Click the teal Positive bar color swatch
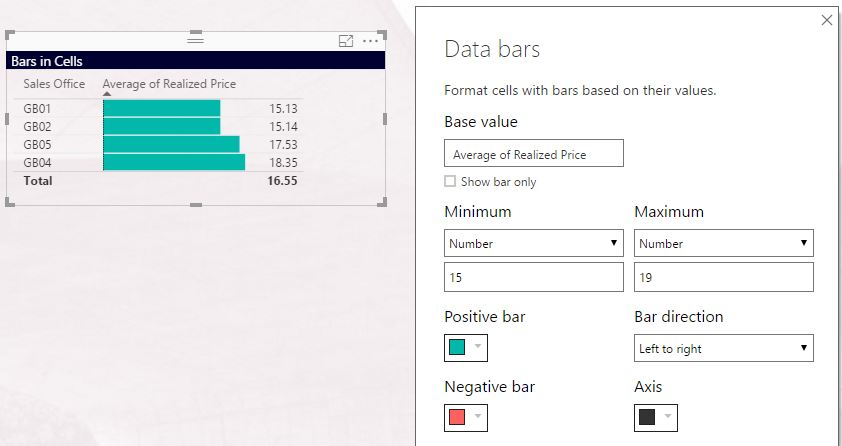 [457, 347]
